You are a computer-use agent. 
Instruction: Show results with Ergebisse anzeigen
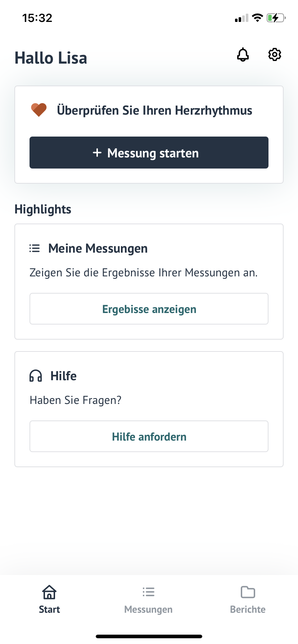[149, 309]
